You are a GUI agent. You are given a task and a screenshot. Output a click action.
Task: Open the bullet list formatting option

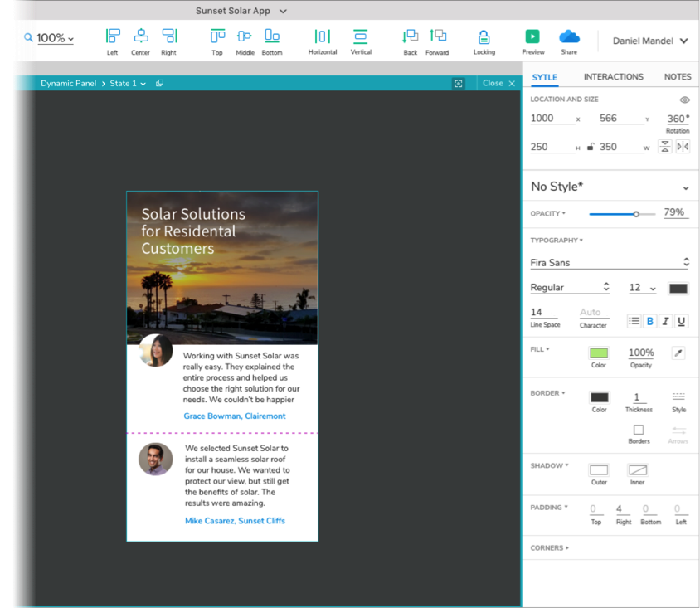(634, 321)
